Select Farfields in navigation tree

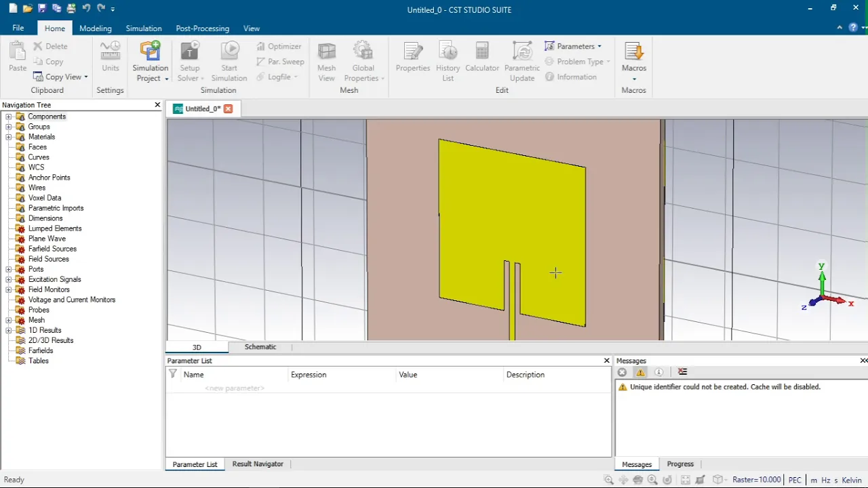pos(41,350)
